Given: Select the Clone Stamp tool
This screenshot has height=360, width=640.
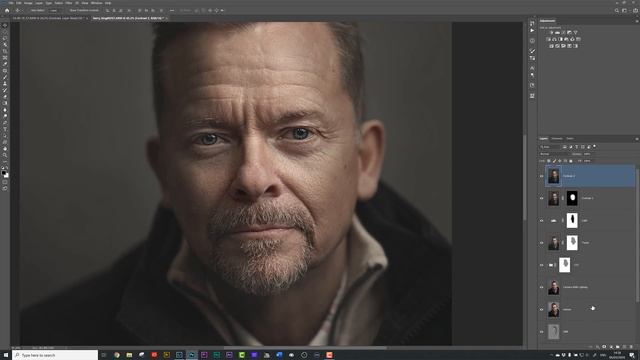Looking at the screenshot, I should click(x=5, y=84).
